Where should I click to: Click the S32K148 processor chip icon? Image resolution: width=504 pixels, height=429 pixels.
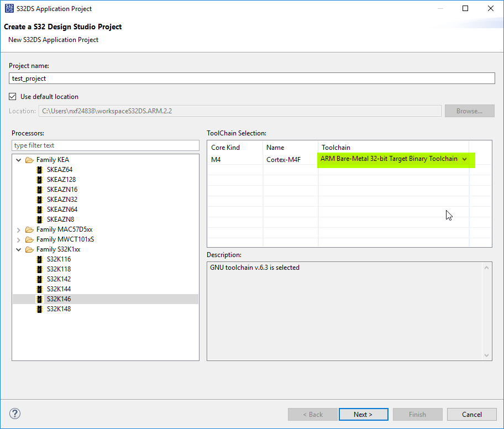pyautogui.click(x=40, y=310)
